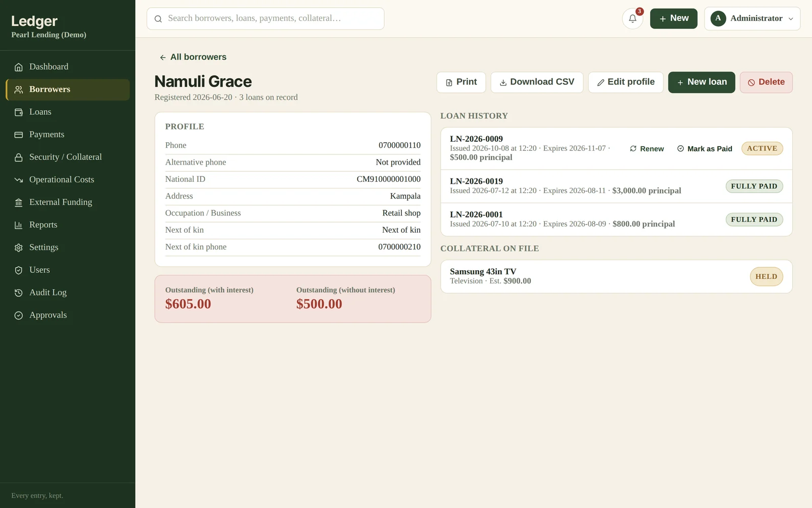Click the External Funding bank icon
The image size is (812, 508).
tap(19, 203)
